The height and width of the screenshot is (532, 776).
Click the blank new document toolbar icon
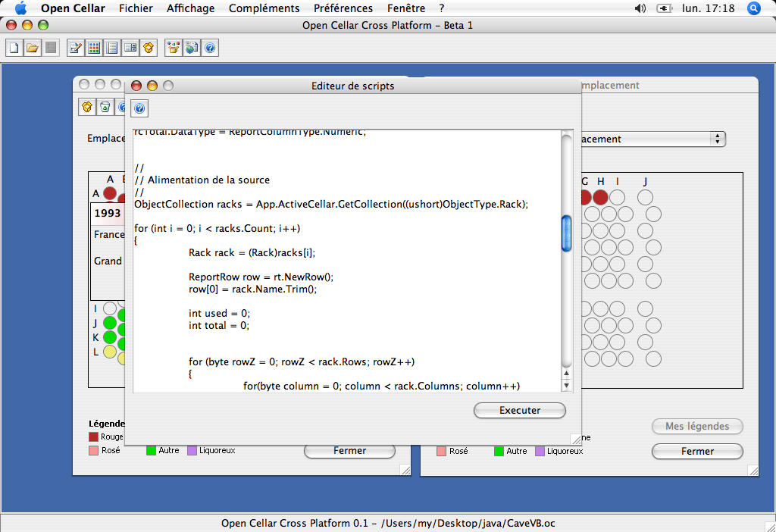[x=14, y=48]
